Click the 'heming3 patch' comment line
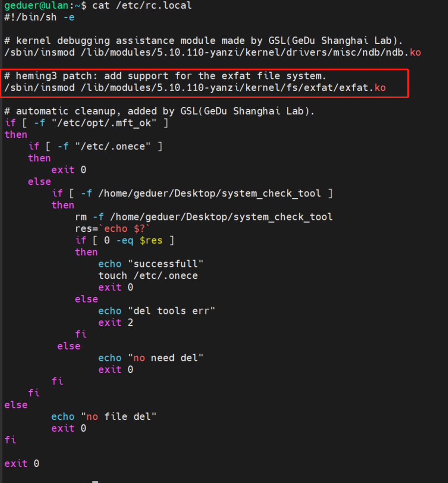Screen dimensions: 448x483 point(165,76)
